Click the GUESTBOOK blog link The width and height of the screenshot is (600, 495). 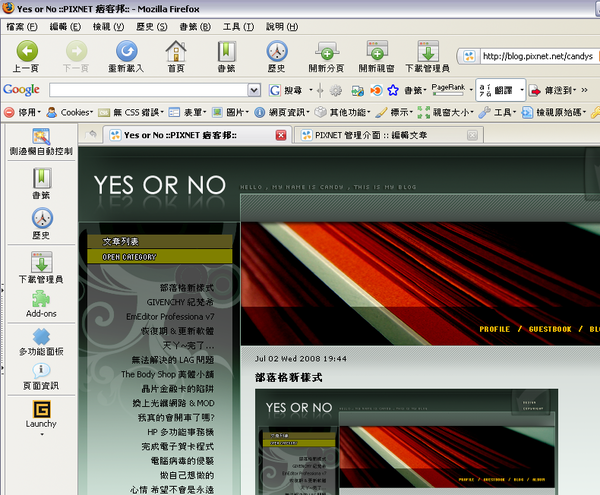pos(550,329)
